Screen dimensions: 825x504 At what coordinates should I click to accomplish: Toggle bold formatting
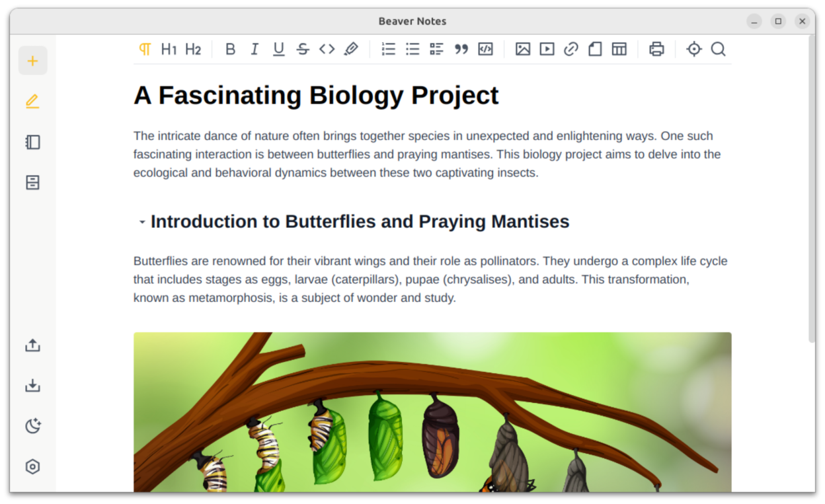click(x=230, y=49)
